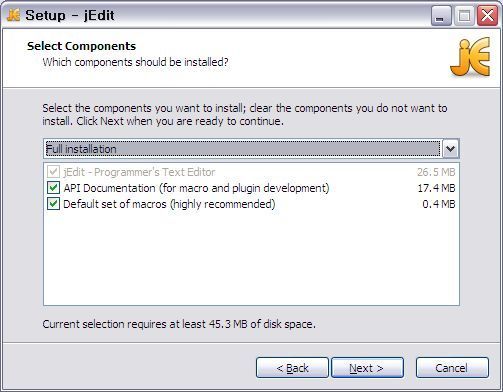Close the Setup - jEdit window

(x=487, y=15)
